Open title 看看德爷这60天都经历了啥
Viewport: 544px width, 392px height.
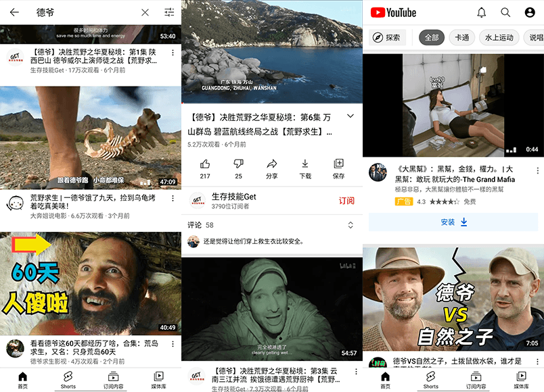(94, 347)
